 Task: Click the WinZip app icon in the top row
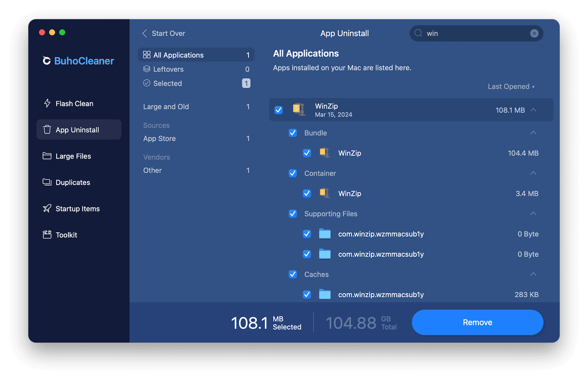pos(299,109)
